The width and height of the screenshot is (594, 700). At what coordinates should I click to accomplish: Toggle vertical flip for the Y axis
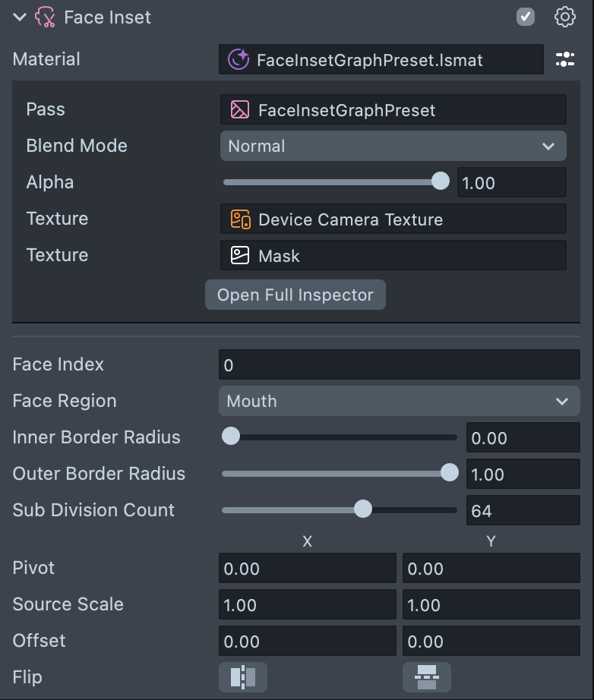[x=426, y=676]
